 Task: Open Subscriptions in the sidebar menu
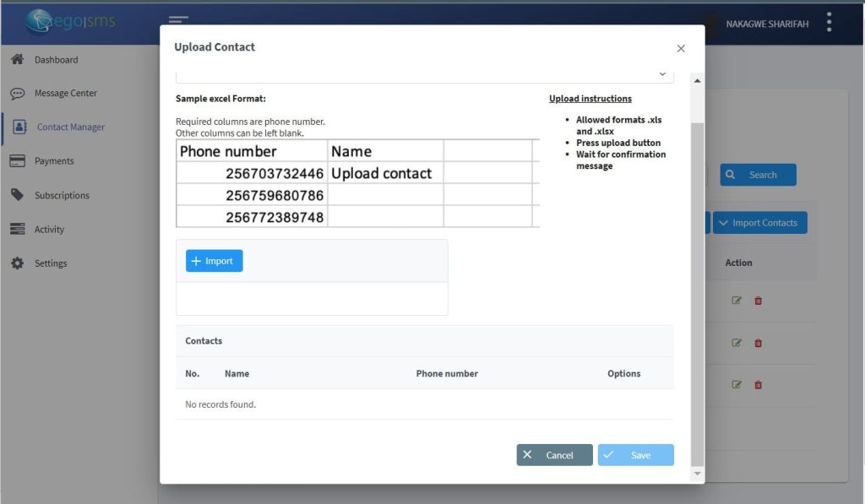pos(62,196)
